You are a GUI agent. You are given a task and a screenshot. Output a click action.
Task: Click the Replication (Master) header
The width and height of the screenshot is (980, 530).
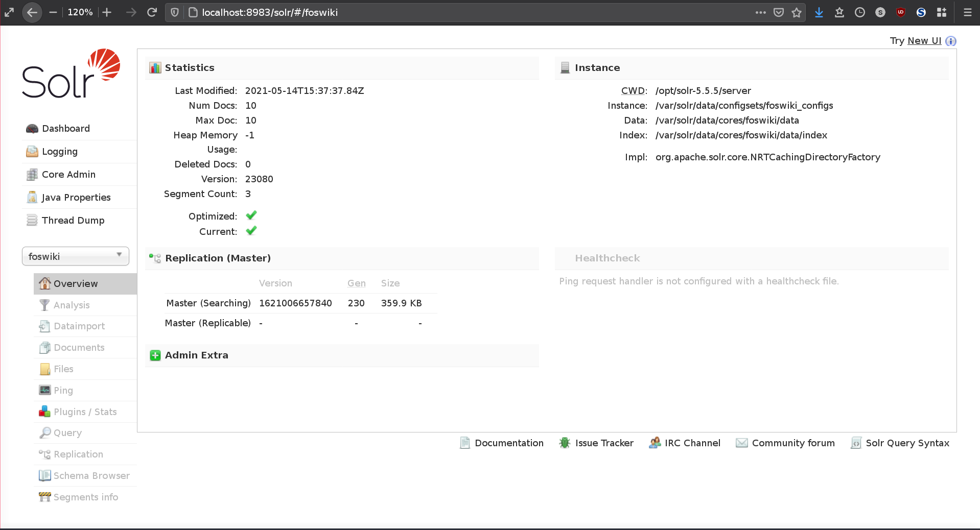342,258
